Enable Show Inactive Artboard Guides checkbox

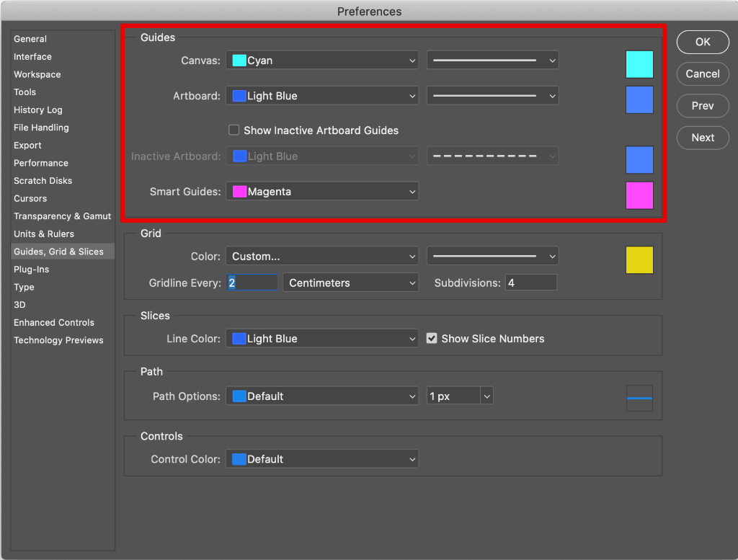tap(234, 130)
